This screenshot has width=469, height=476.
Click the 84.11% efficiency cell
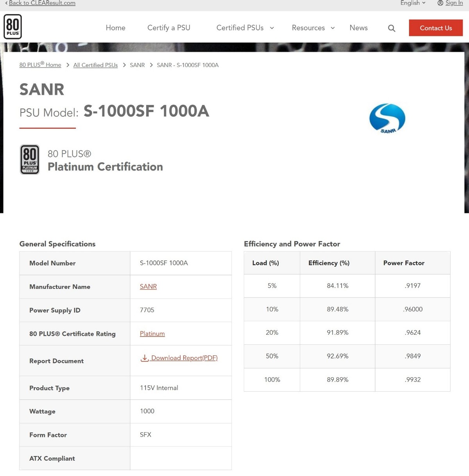pyautogui.click(x=338, y=285)
